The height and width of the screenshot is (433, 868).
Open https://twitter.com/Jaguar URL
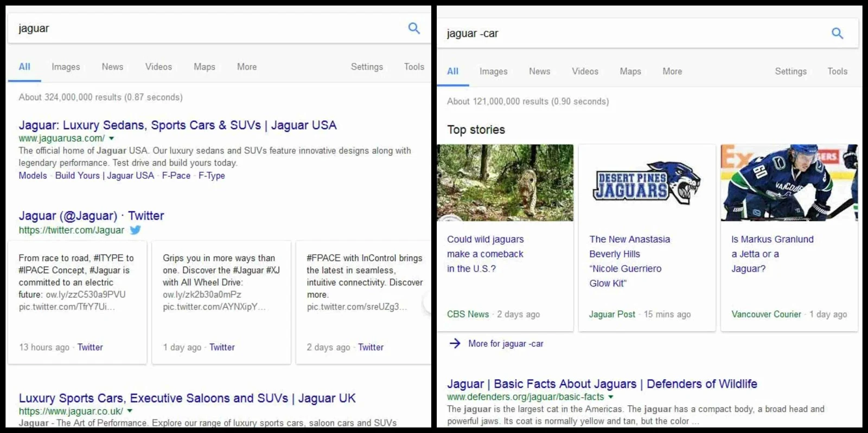(x=72, y=230)
